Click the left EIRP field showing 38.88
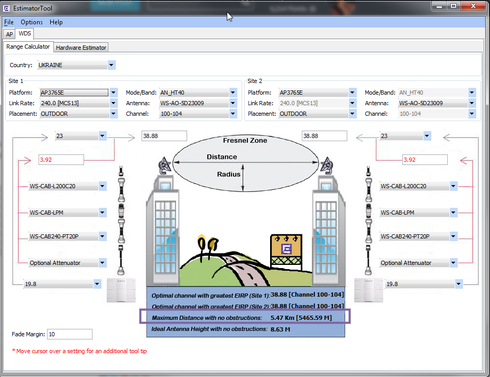This screenshot has height=377, width=490. coord(164,136)
